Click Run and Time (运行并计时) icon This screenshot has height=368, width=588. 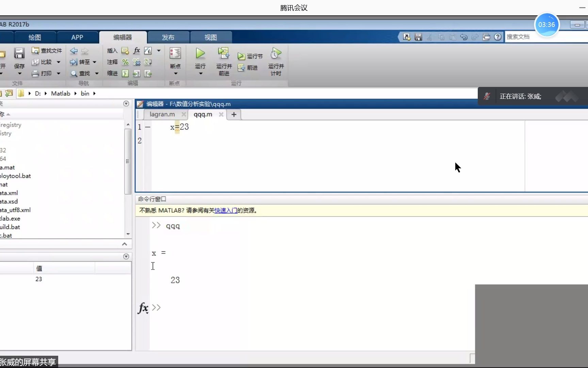pos(276,53)
